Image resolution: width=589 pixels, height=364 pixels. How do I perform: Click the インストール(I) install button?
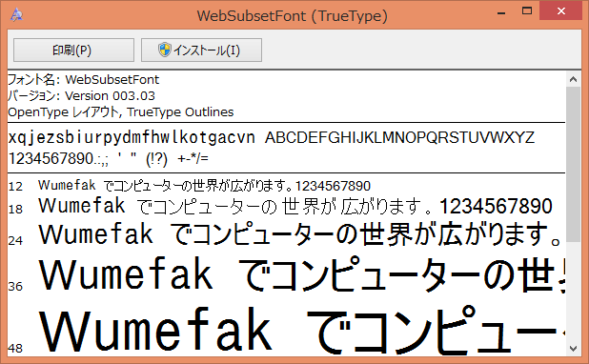201,50
